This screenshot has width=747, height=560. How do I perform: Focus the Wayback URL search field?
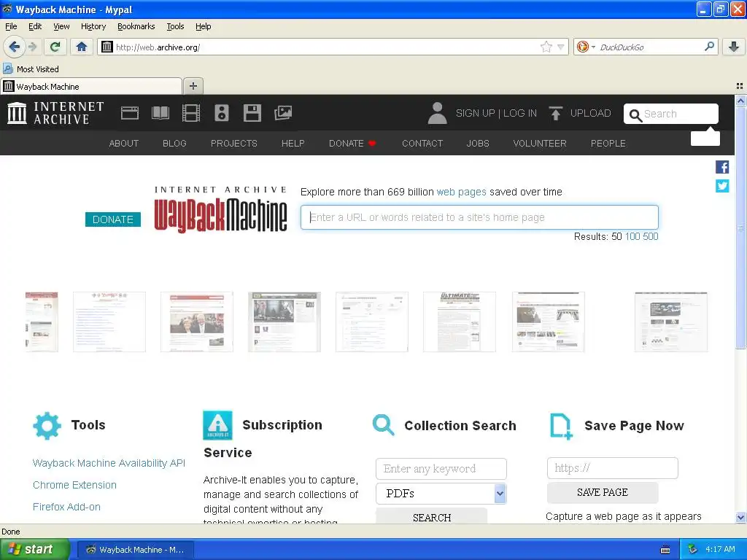(x=479, y=217)
